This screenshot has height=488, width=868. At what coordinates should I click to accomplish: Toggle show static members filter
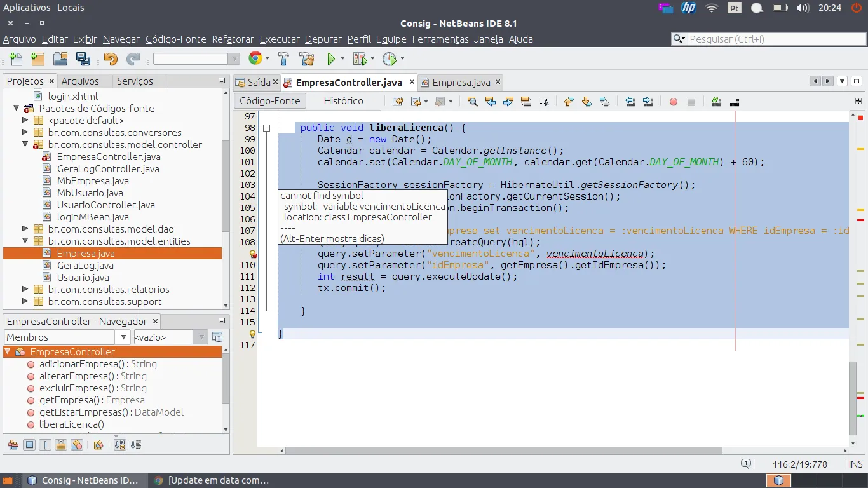[45, 445]
